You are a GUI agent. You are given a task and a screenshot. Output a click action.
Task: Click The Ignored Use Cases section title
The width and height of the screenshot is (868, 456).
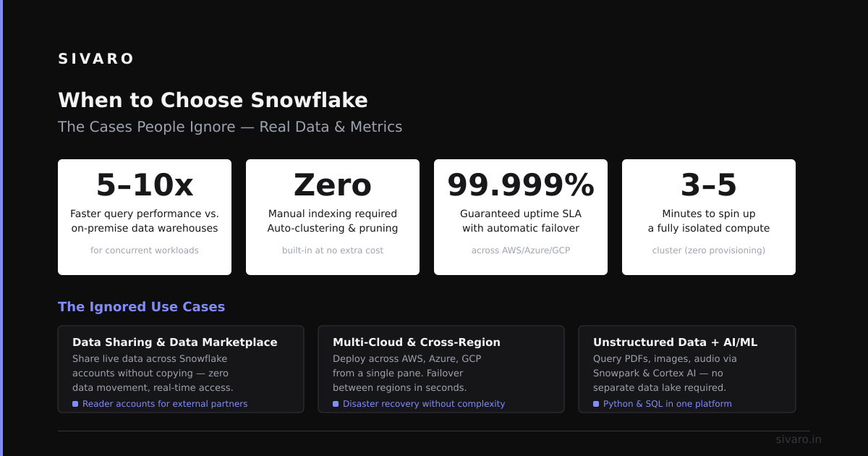click(x=142, y=307)
